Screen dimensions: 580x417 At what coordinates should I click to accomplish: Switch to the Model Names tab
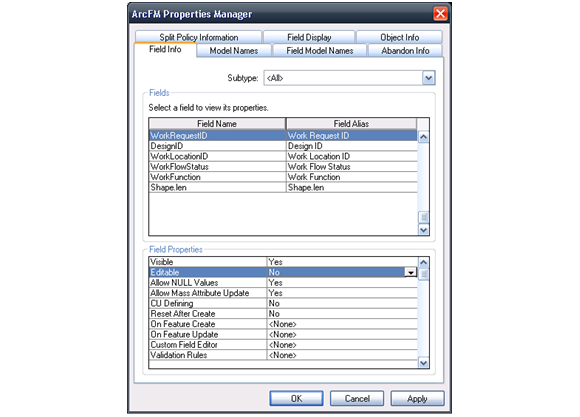234,51
